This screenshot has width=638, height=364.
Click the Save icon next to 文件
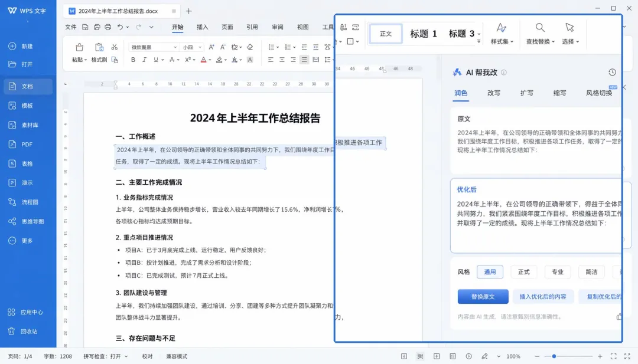pyautogui.click(x=85, y=27)
